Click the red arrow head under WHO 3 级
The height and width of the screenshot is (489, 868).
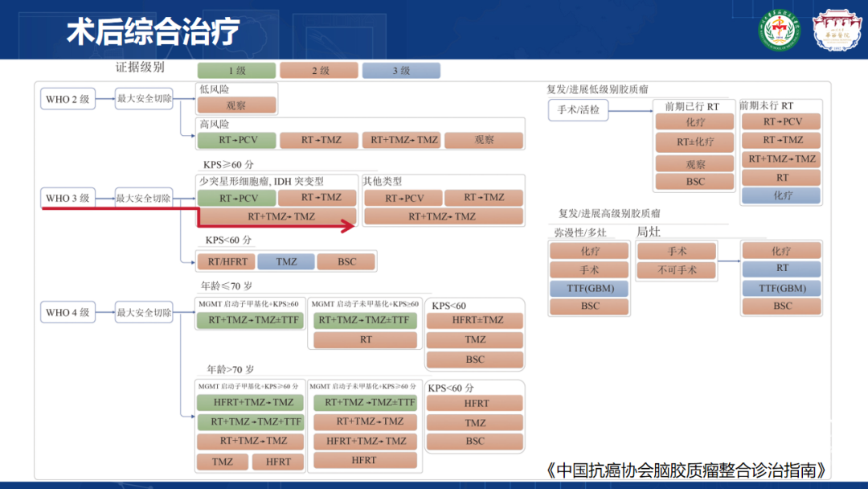(349, 227)
